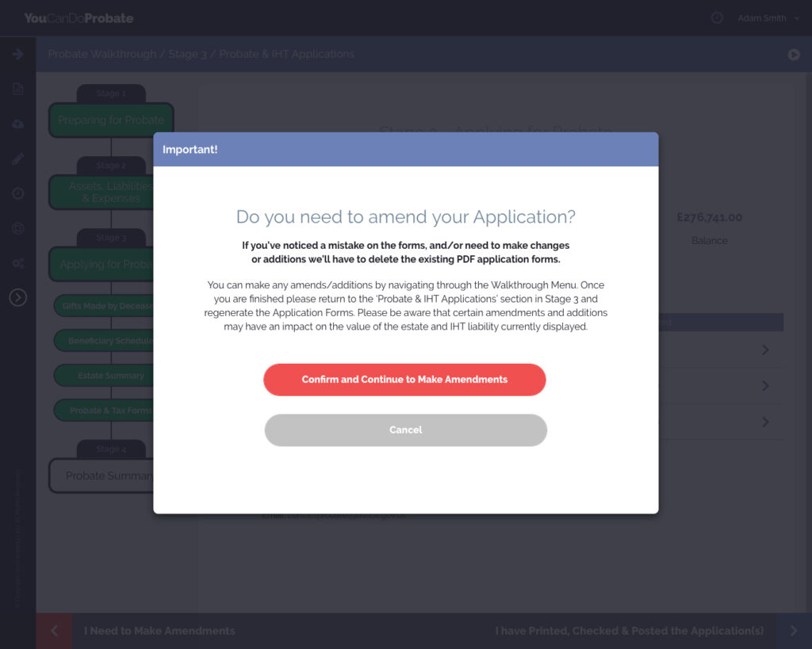This screenshot has width=812, height=649.
Task: Click the Probate Summary stage box
Action: [101, 475]
